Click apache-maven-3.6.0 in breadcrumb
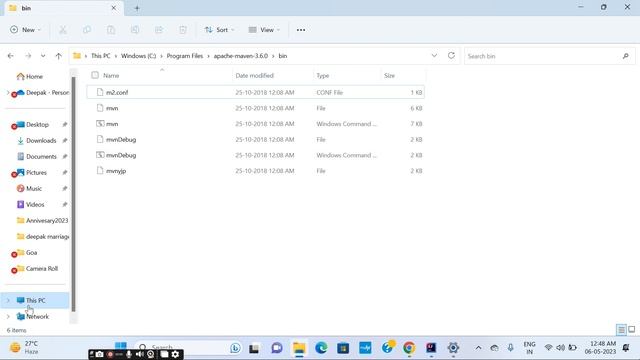Viewport: 640px width, 360px height. click(241, 56)
